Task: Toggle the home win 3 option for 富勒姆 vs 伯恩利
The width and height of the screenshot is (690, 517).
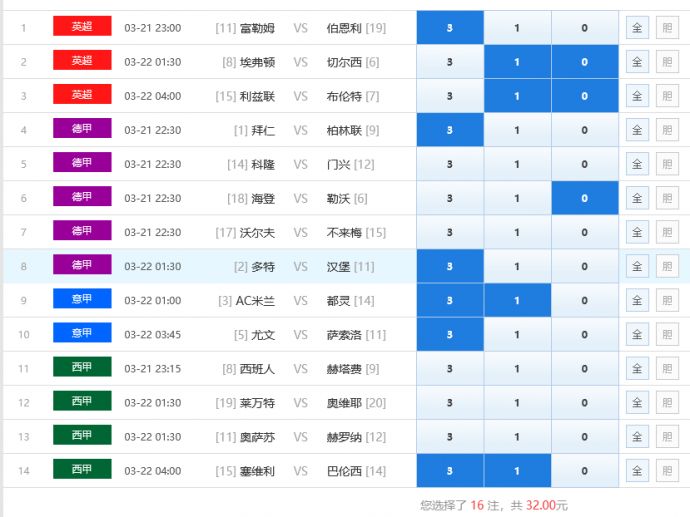Action: 449,28
